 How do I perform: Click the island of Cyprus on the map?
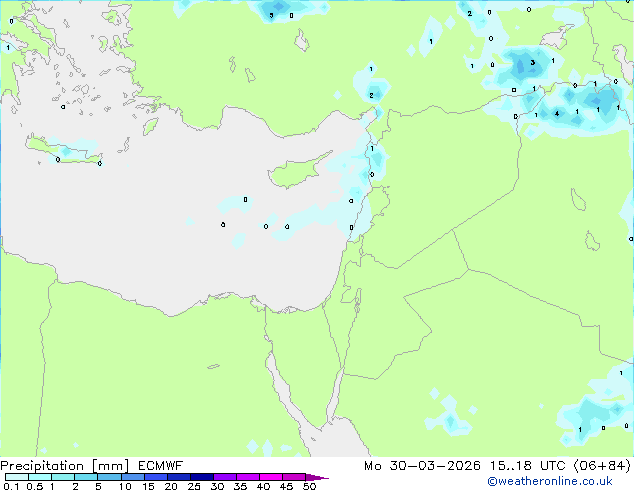296,171
